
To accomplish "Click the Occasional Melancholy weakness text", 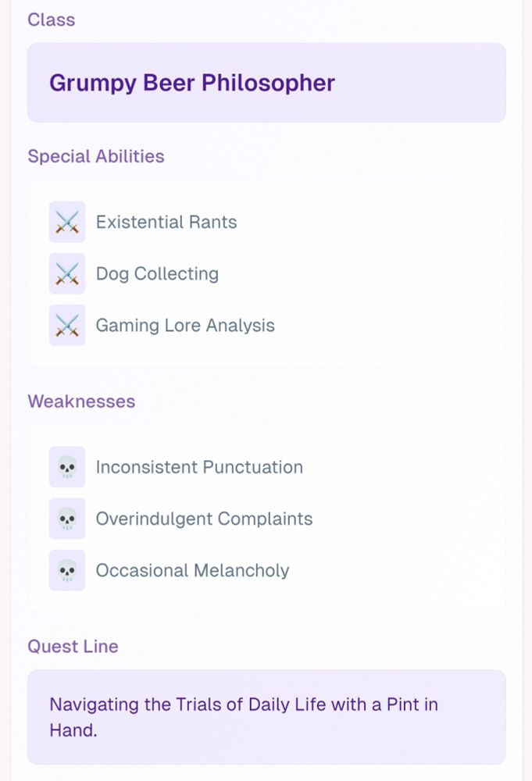I will tap(192, 571).
